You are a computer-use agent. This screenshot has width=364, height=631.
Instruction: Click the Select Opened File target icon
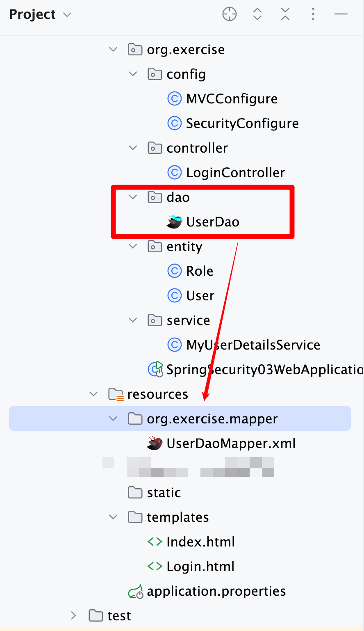pos(230,14)
